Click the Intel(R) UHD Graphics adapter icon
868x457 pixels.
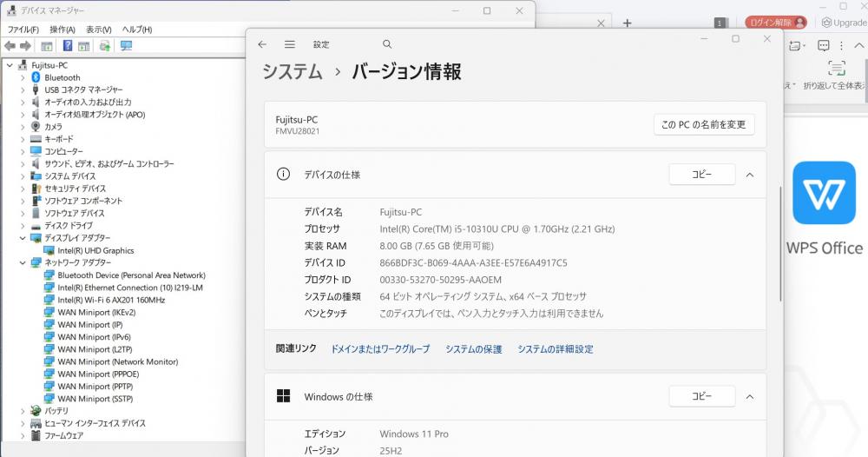[x=49, y=250]
